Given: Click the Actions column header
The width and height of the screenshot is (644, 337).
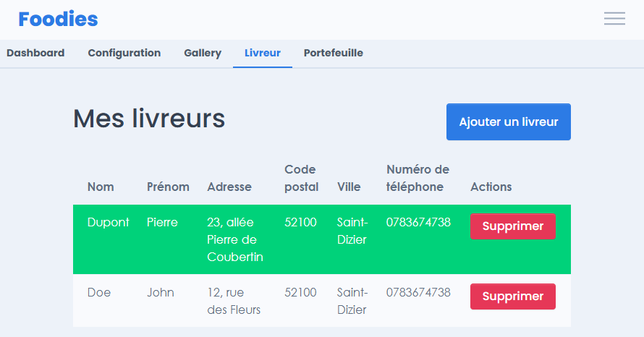Looking at the screenshot, I should point(491,187).
